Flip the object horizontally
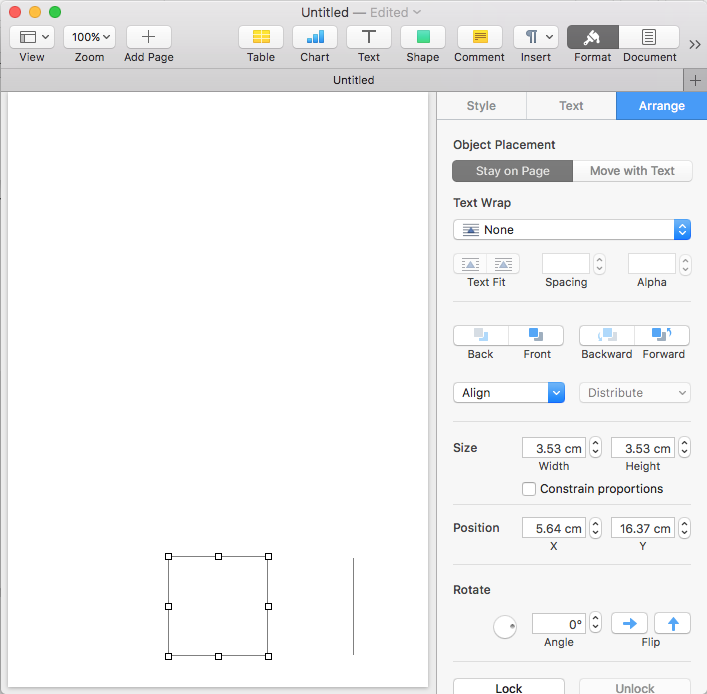 [x=629, y=624]
